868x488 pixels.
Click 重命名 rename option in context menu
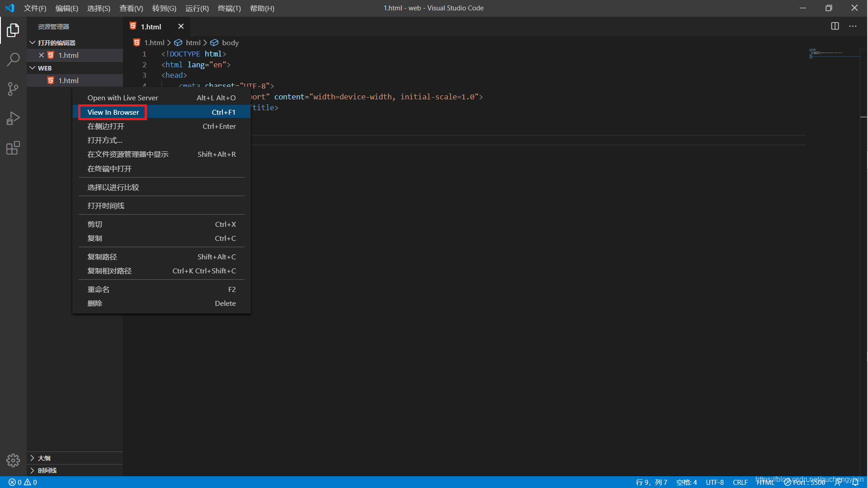(x=99, y=290)
